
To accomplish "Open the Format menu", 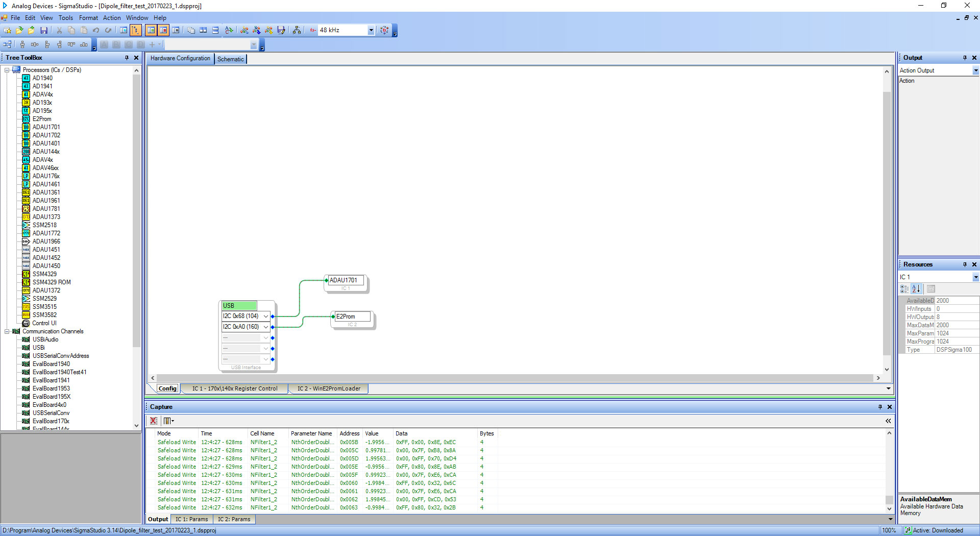I will (88, 17).
